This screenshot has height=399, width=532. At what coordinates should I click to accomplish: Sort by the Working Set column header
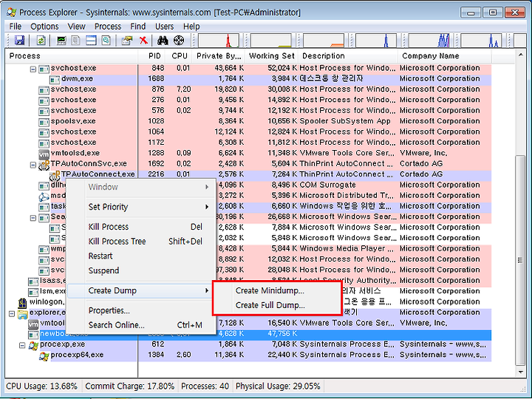click(x=271, y=56)
